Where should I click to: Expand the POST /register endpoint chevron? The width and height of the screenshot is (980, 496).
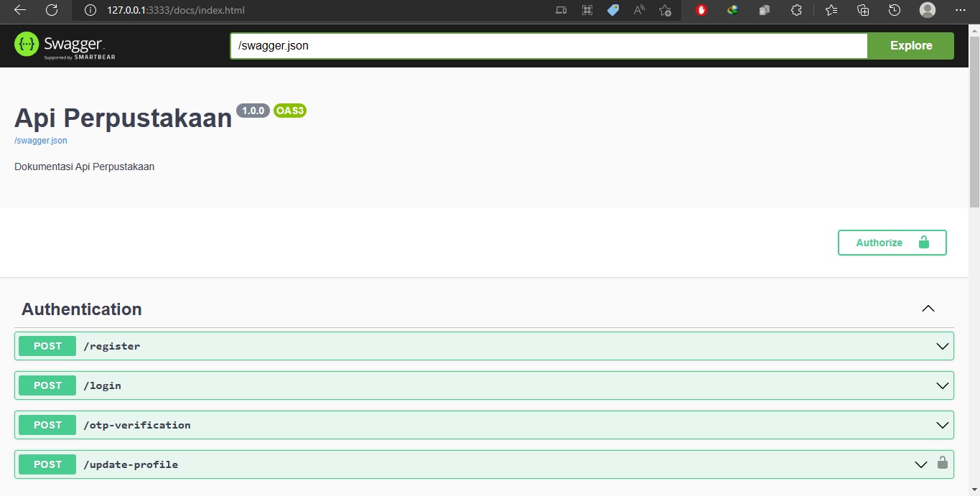click(942, 346)
